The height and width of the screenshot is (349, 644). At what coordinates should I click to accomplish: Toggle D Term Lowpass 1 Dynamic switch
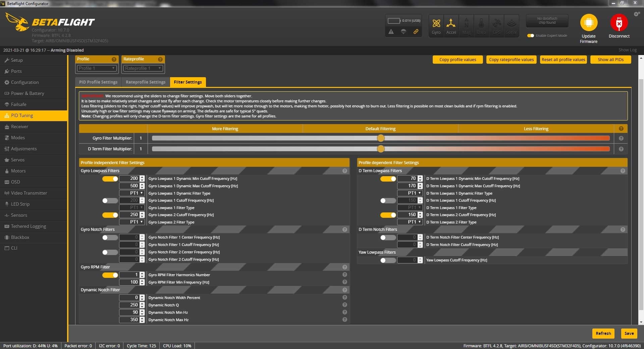[388, 179]
